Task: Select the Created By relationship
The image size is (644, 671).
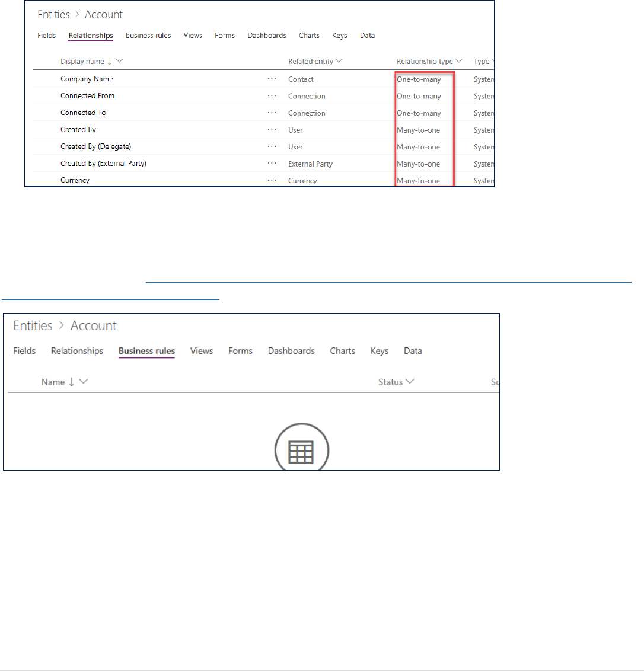Action: tap(78, 130)
